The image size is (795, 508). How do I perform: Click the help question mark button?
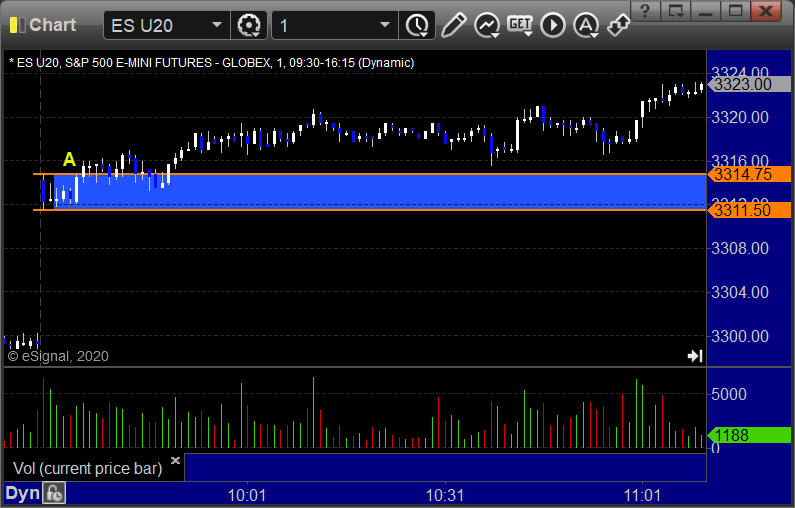click(x=645, y=11)
